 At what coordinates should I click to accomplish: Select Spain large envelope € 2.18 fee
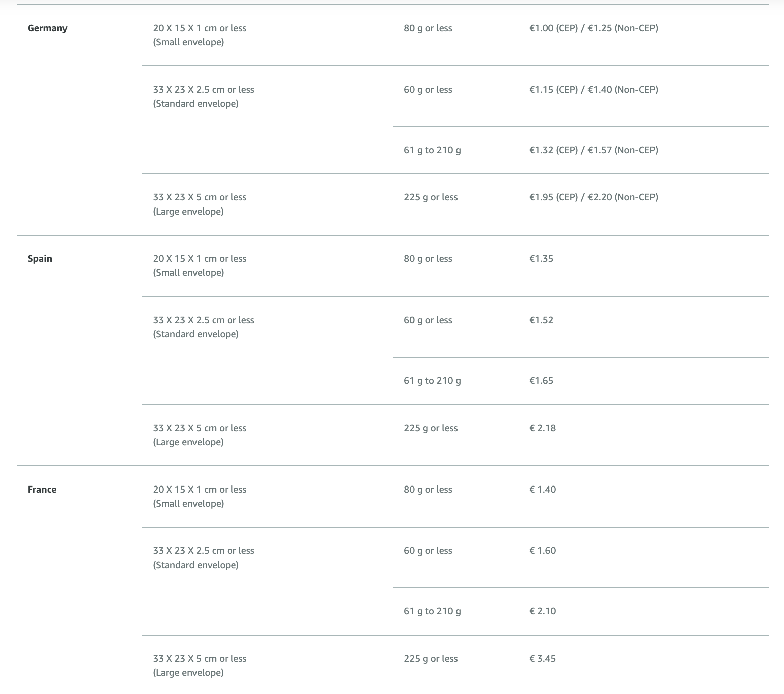543,428
